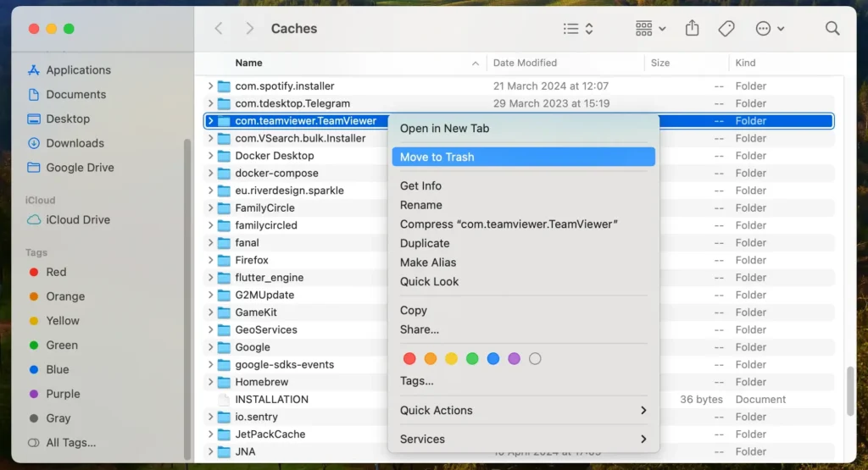Open Desktop in the sidebar
Viewport: 868px width, 470px height.
[x=58, y=119]
